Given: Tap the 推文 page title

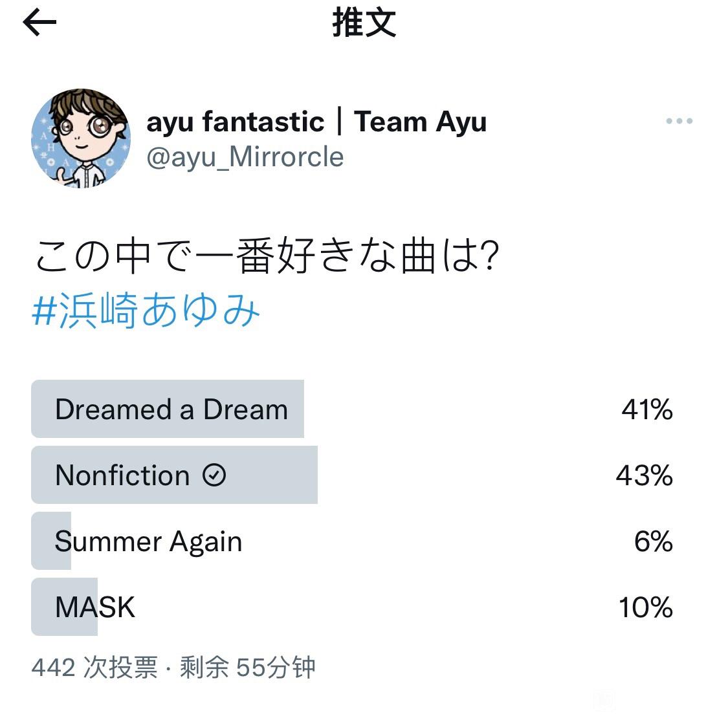Looking at the screenshot, I should point(364,23).
